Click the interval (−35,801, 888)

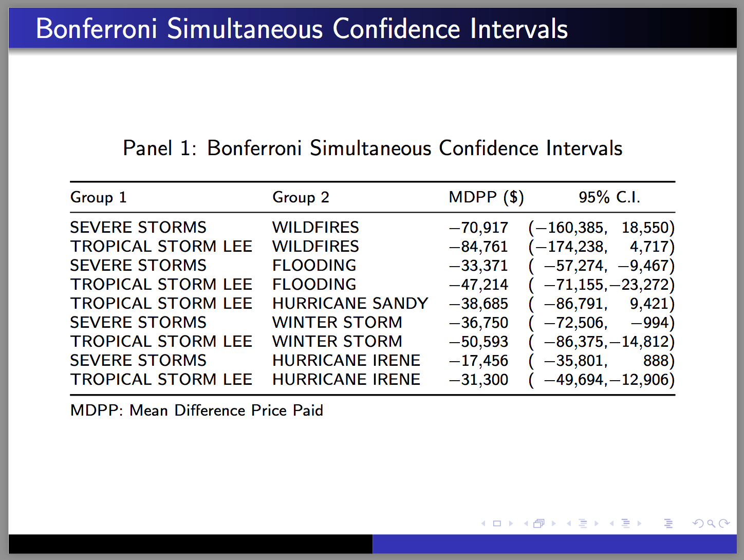pyautogui.click(x=602, y=361)
